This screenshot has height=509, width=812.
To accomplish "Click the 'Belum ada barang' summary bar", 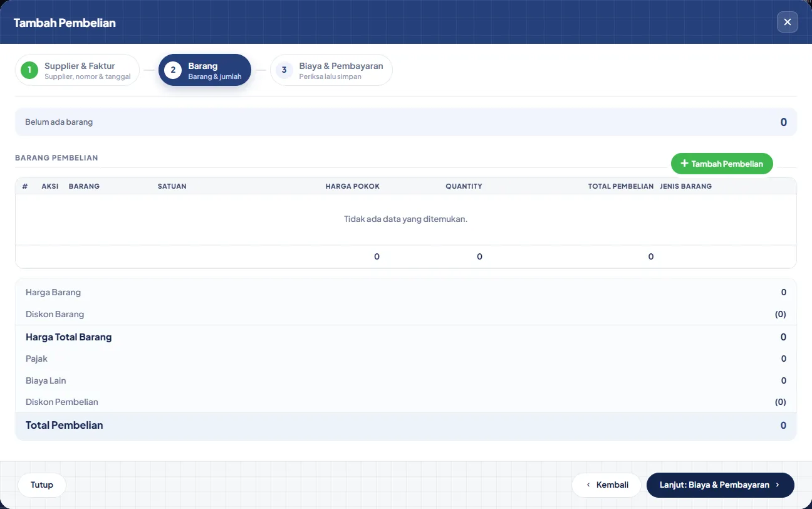I will (406, 122).
